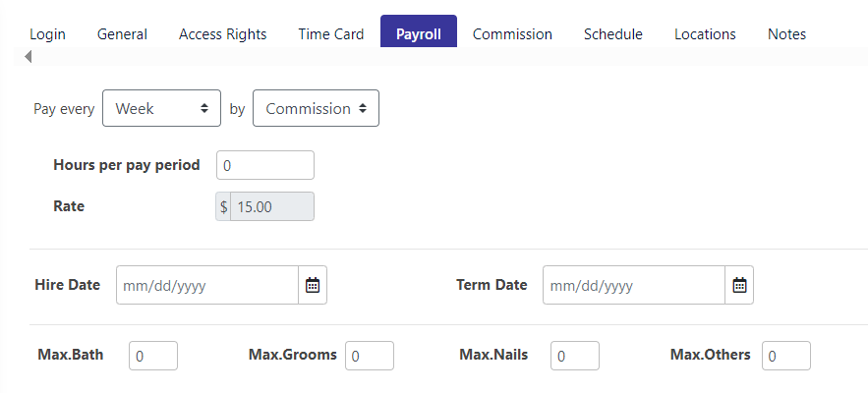Expand the Pay every Week dropdown
This screenshot has width=868, height=393.
click(x=161, y=108)
